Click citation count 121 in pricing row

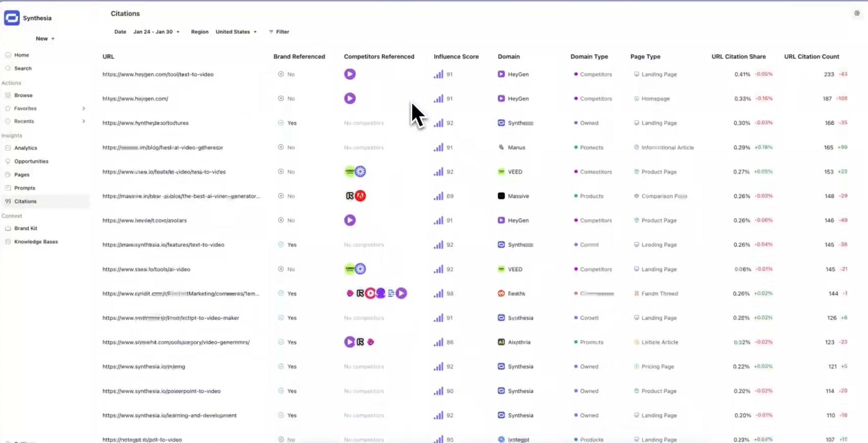832,367
